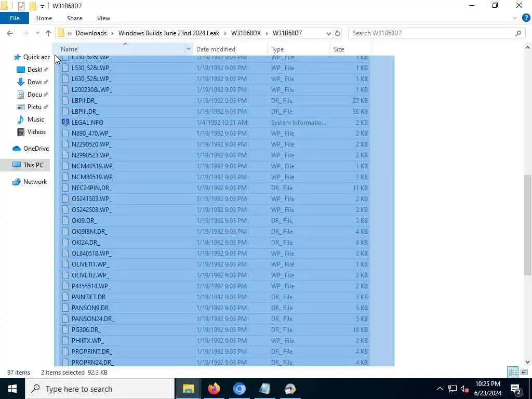Click the vertical scrollbar thumb
This screenshot has height=399, width=532.
coord(527,225)
